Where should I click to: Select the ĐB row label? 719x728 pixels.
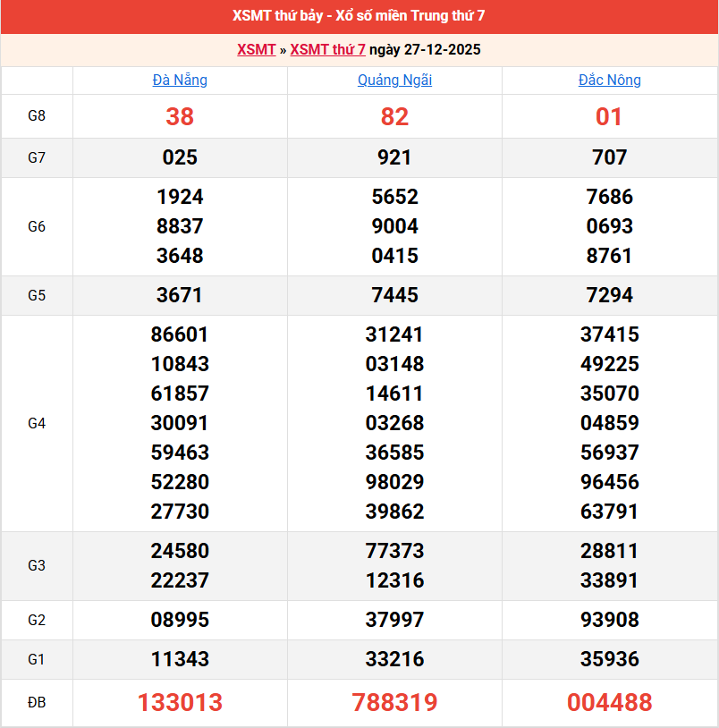[37, 703]
